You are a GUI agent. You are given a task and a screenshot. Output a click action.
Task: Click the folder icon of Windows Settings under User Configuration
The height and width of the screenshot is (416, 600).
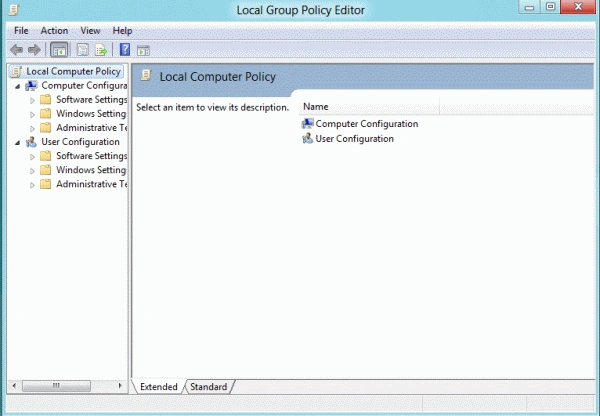tap(46, 170)
